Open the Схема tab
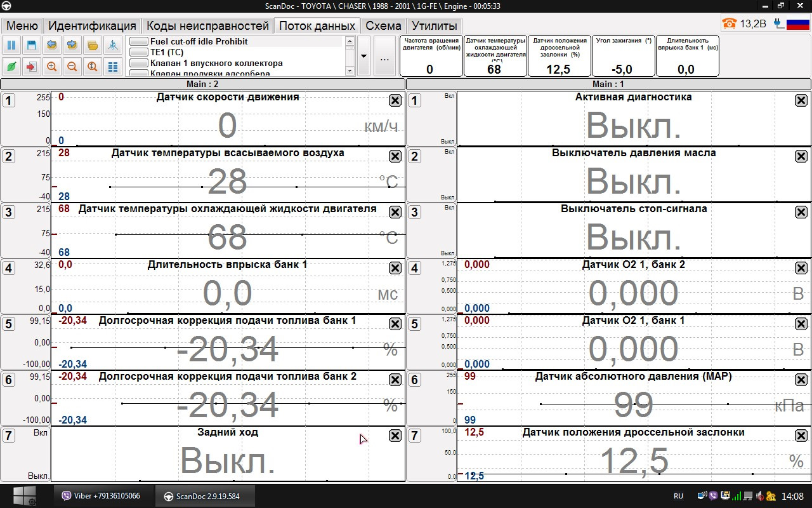 click(384, 26)
